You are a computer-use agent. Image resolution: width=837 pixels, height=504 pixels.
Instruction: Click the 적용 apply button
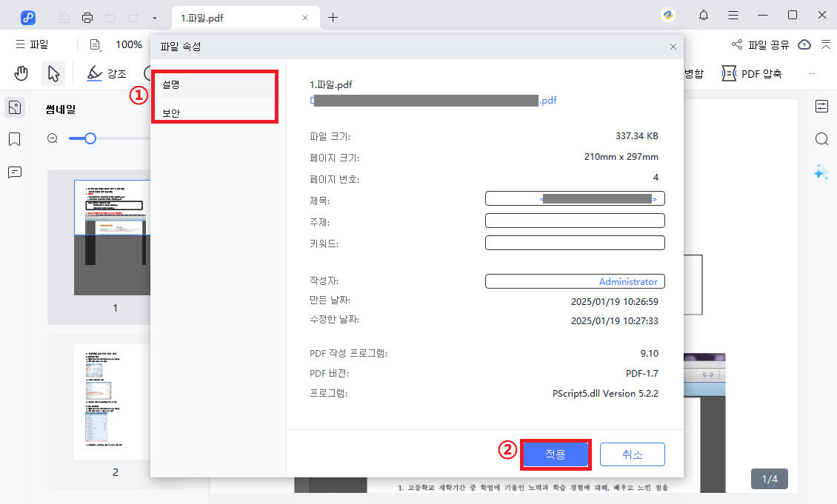[556, 454]
